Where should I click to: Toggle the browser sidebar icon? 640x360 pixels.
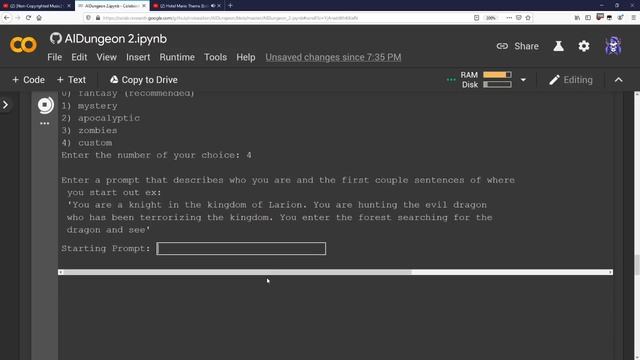coord(588,18)
